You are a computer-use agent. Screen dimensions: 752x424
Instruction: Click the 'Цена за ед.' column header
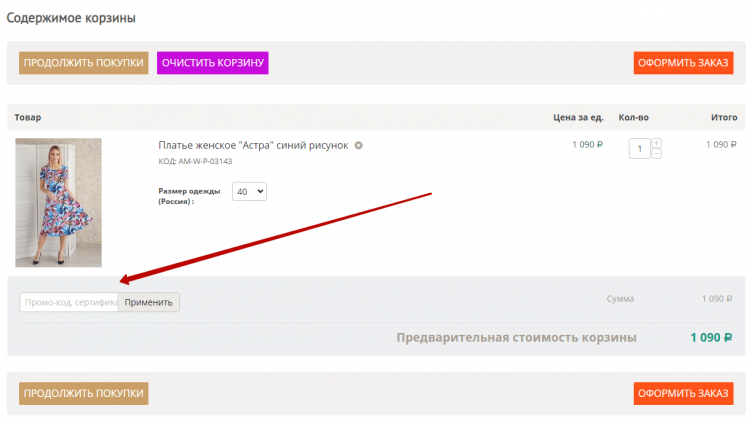click(x=578, y=118)
